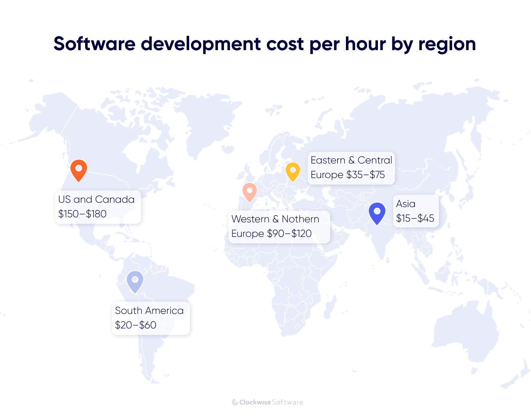Click the $150–$180 price range text

pyautogui.click(x=83, y=214)
